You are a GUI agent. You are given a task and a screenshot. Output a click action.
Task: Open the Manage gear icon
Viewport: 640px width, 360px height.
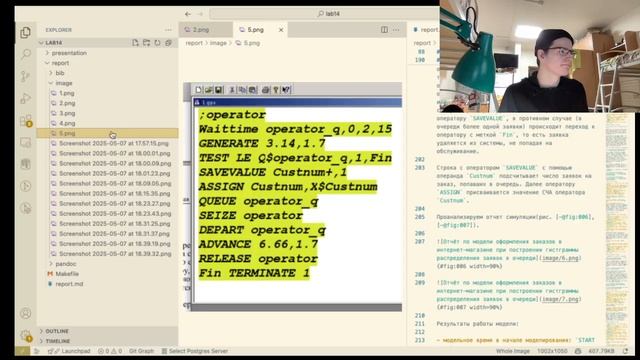[x=25, y=336]
